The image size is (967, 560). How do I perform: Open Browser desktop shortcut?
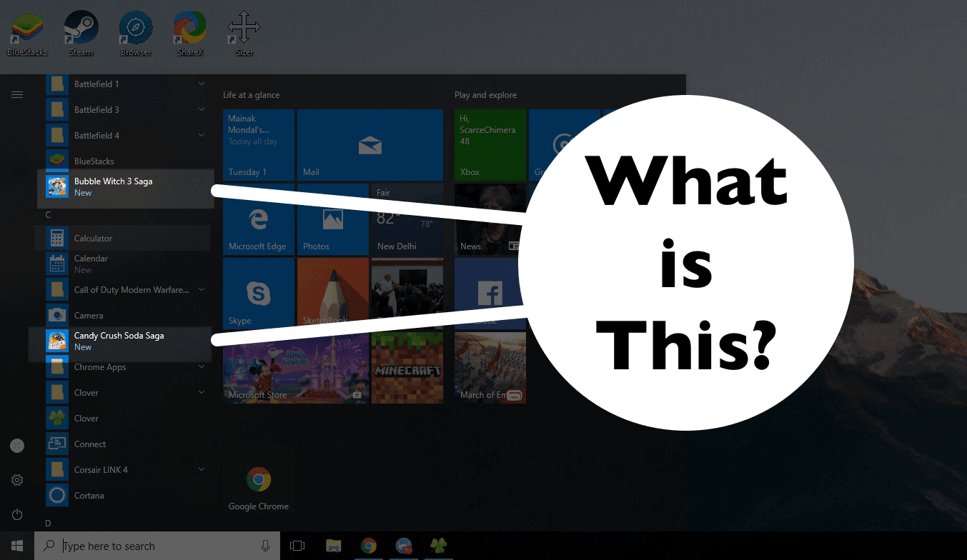(136, 34)
